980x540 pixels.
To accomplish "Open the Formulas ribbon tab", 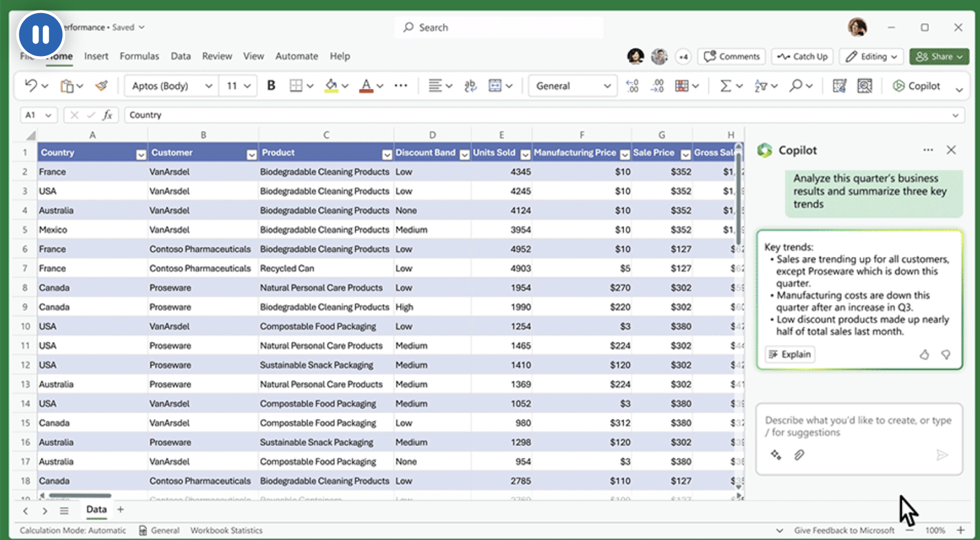I will pyautogui.click(x=139, y=56).
